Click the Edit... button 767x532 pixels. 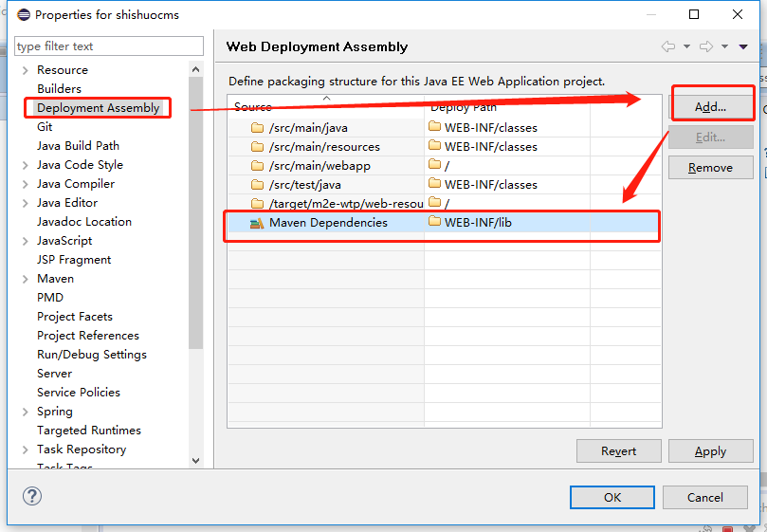(x=711, y=138)
